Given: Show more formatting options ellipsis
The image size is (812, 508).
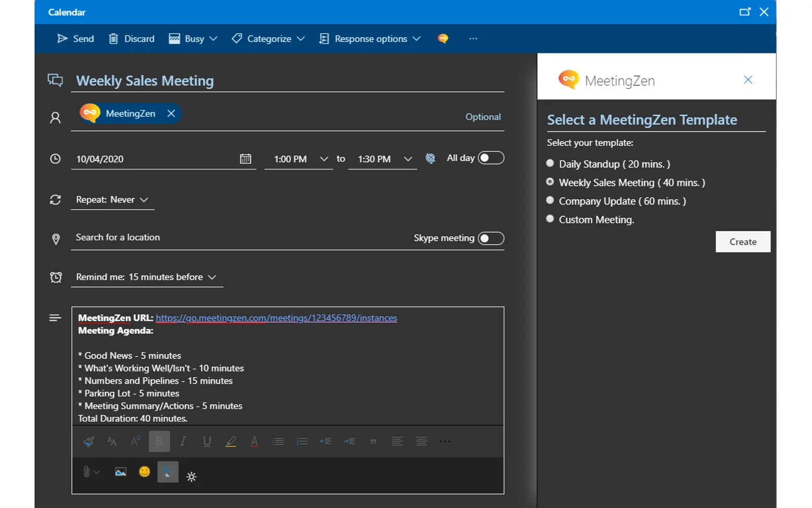Looking at the screenshot, I should 445,441.
